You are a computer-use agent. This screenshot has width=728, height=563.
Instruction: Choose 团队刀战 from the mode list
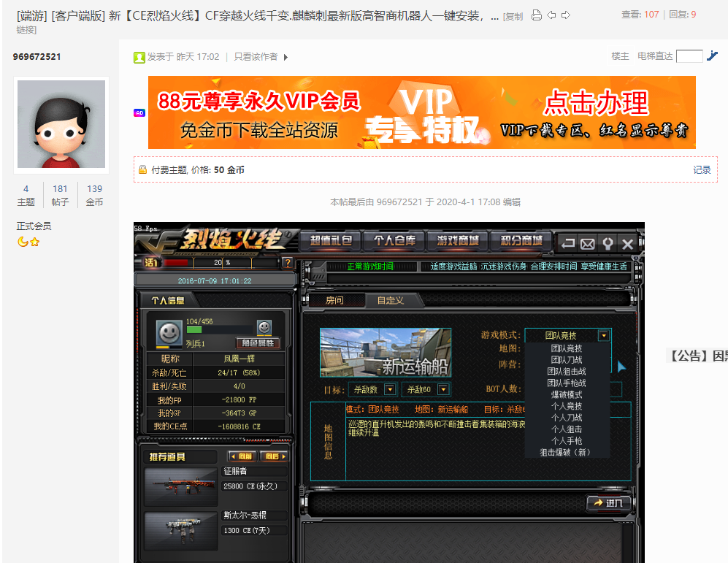pyautogui.click(x=567, y=360)
